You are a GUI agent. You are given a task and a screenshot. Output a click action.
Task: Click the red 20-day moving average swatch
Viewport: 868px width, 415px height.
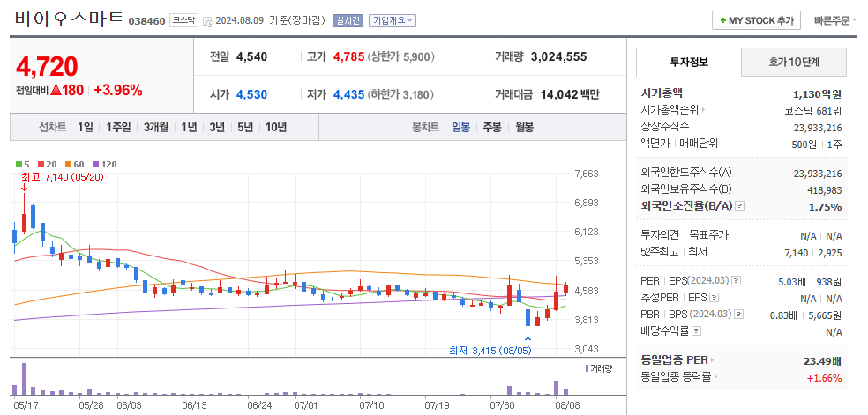point(41,164)
